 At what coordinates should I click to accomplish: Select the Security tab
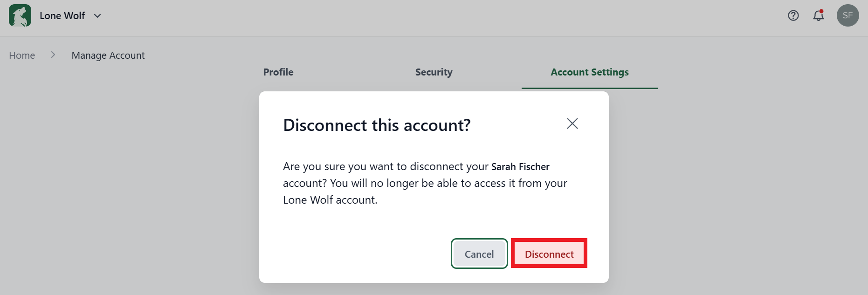pos(434,72)
